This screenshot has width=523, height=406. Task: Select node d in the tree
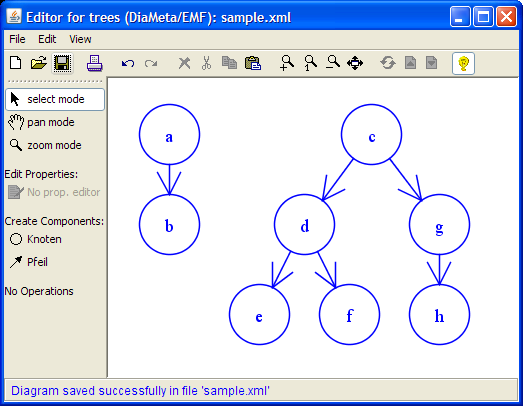click(x=305, y=225)
